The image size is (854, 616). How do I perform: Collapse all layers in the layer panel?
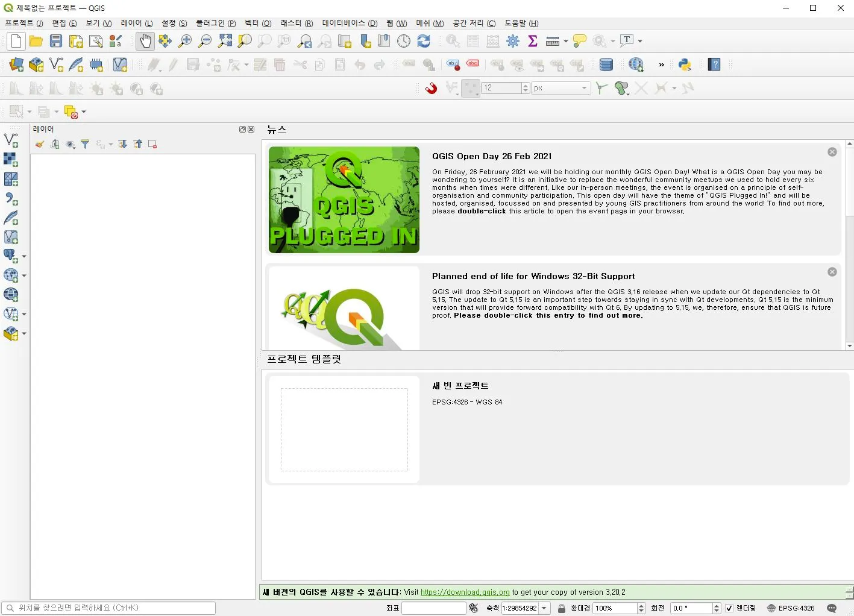[137, 144]
